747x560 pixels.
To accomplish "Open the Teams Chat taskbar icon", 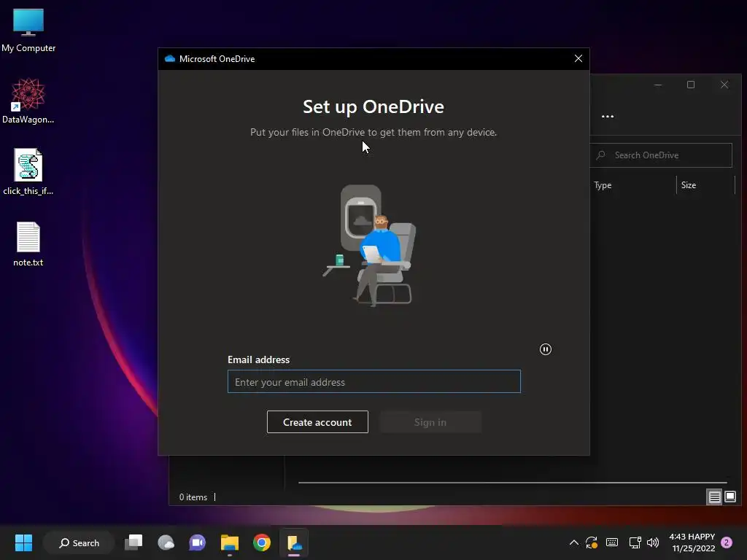I will 197,542.
